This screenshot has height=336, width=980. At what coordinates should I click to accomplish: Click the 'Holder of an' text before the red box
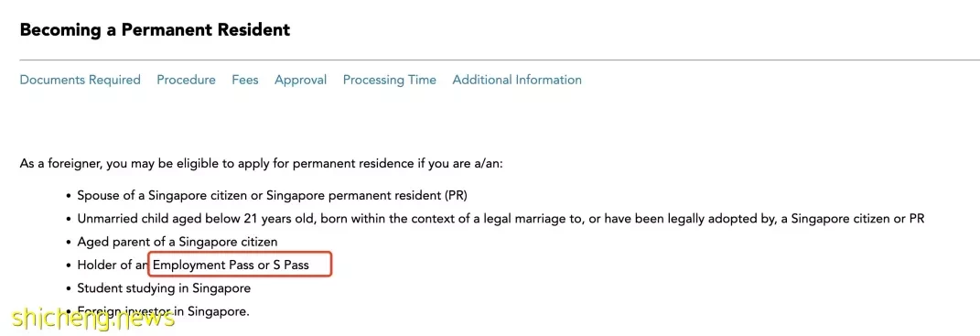click(x=113, y=266)
